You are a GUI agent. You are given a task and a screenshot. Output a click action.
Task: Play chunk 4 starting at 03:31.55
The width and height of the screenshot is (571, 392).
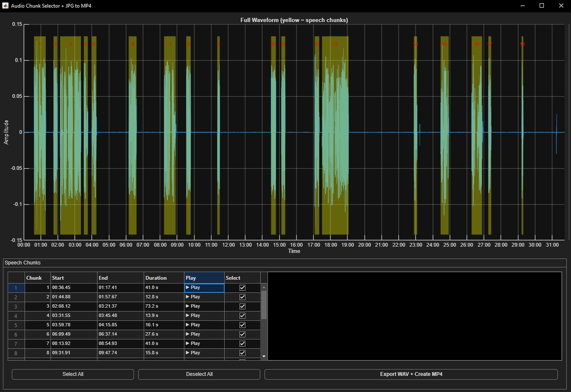click(x=204, y=315)
